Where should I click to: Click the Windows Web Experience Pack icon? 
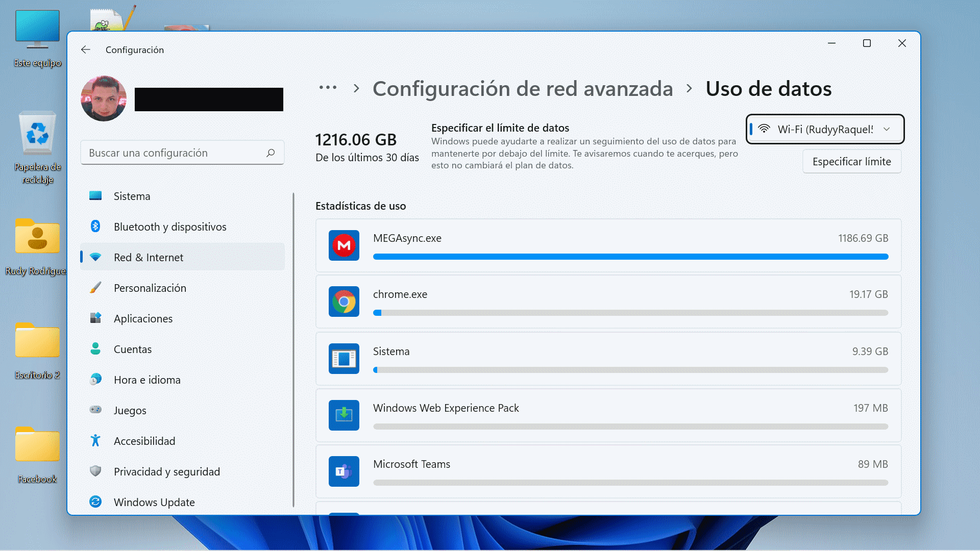[344, 415]
